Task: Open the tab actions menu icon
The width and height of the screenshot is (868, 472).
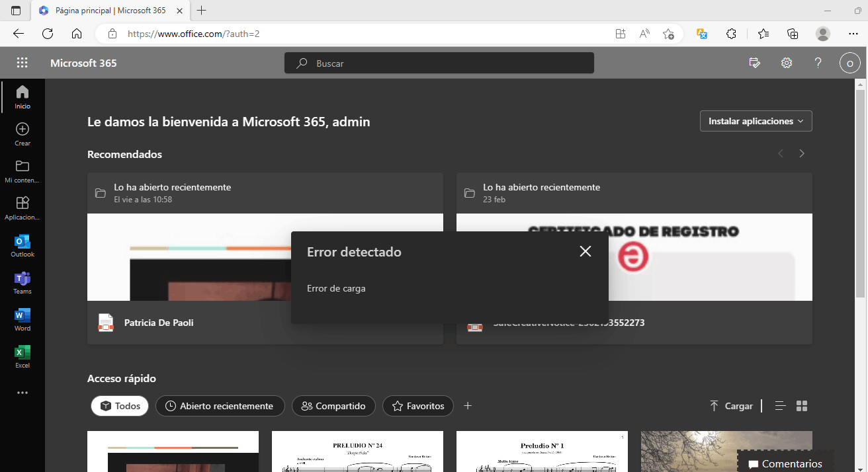Action: pos(16,11)
